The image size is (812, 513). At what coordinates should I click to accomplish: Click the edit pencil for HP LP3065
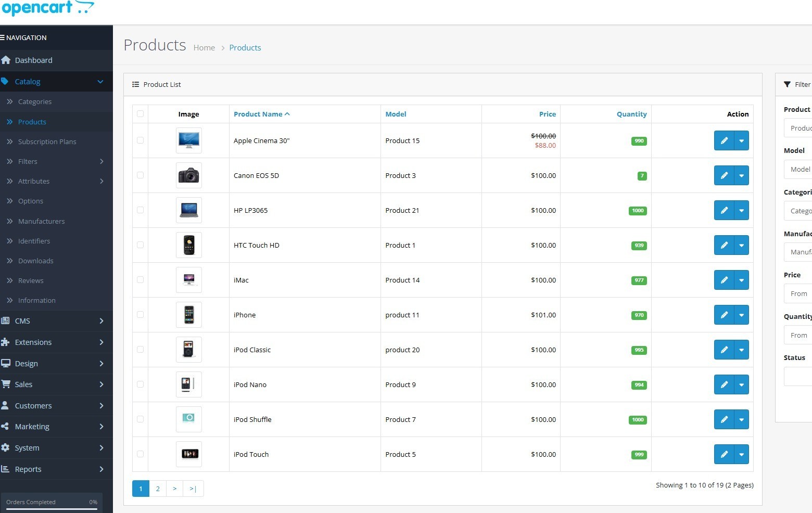pos(724,210)
